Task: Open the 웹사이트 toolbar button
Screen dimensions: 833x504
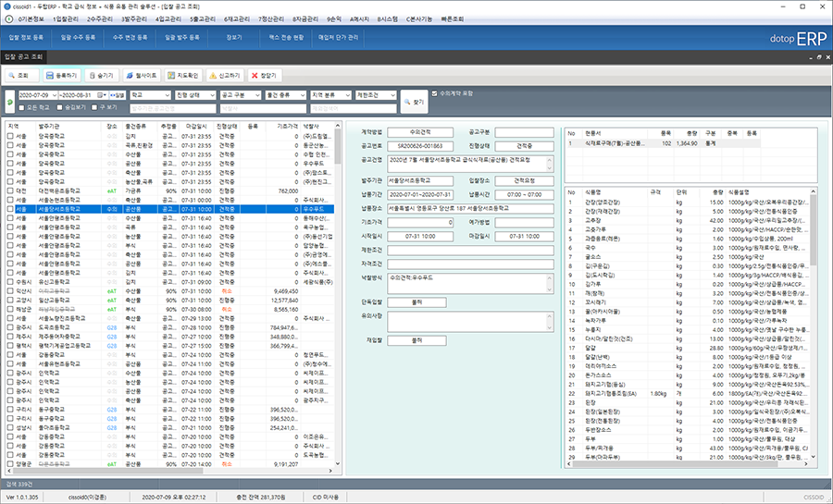Action: click(x=142, y=75)
